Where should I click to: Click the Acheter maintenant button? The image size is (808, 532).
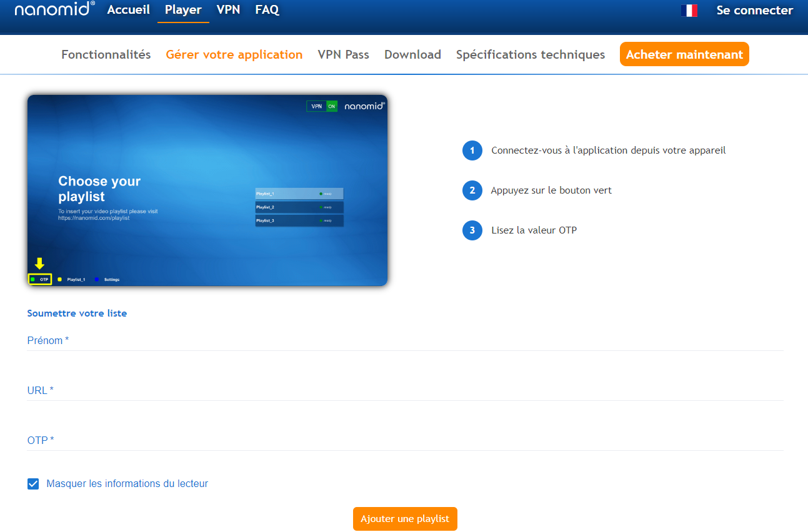point(684,54)
